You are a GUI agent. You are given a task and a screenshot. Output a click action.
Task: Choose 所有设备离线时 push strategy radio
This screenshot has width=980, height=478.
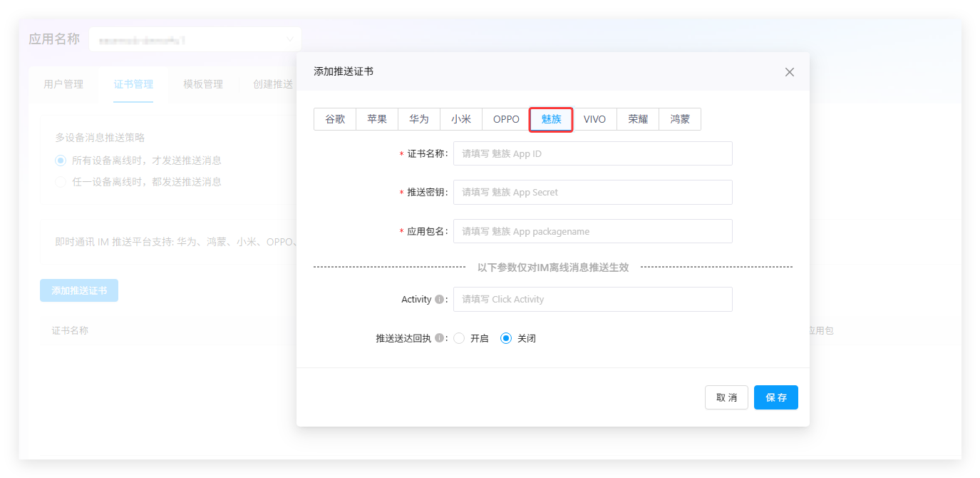[61, 161]
